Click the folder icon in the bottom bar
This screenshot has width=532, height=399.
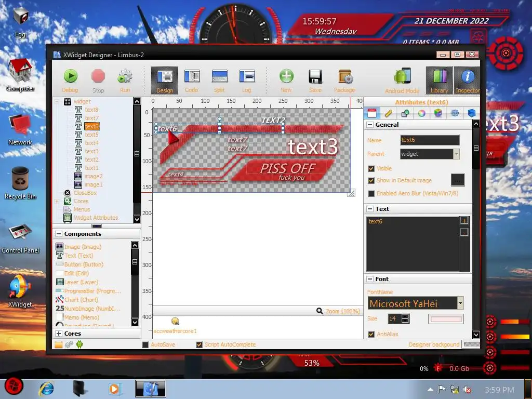pos(59,344)
